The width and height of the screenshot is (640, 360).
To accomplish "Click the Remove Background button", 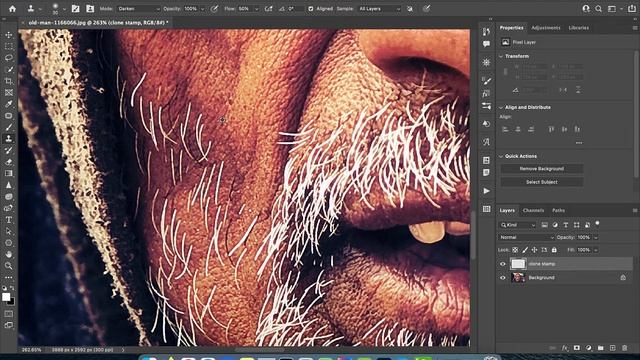I will (x=542, y=169).
